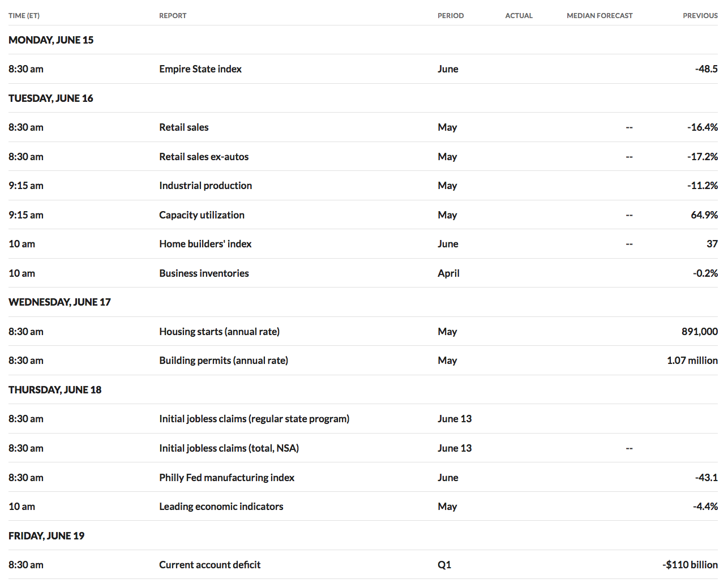Open Leading economic indicators report
Image resolution: width=728 pixels, height=583 pixels.
(221, 507)
